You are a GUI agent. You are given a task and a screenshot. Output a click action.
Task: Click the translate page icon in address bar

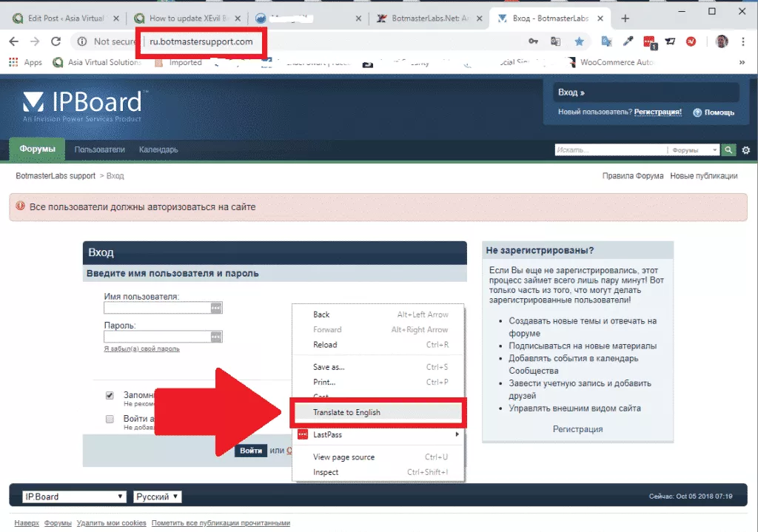[x=556, y=42]
